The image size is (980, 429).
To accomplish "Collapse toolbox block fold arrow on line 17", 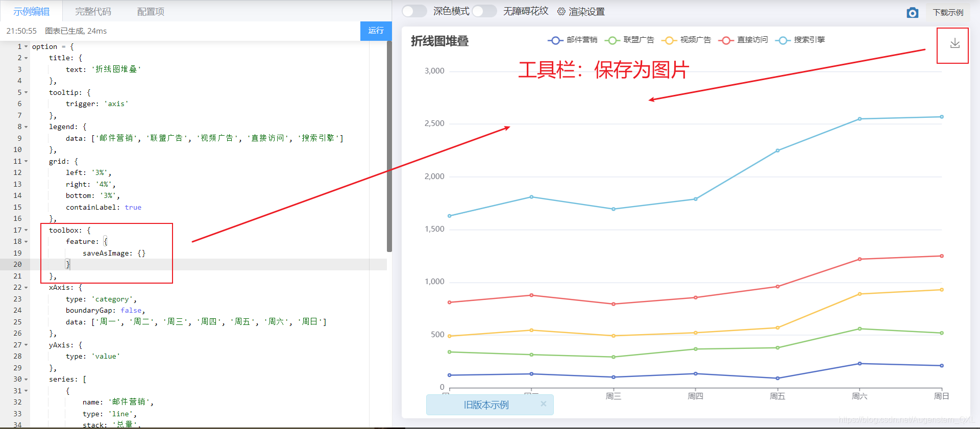I will (26, 230).
